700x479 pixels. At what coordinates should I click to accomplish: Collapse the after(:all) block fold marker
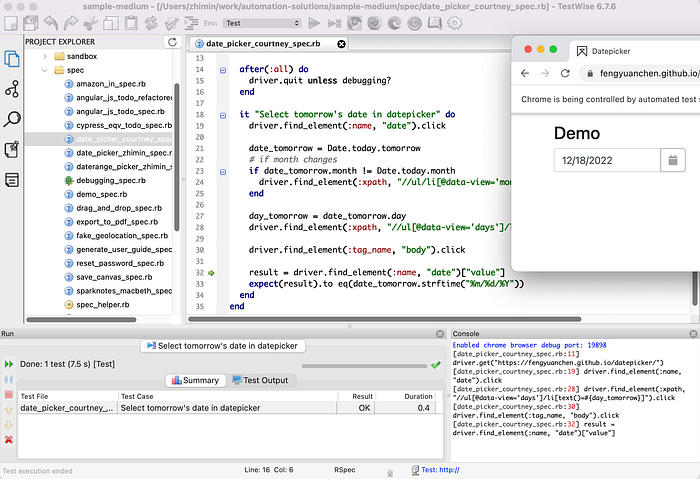pyautogui.click(x=223, y=70)
